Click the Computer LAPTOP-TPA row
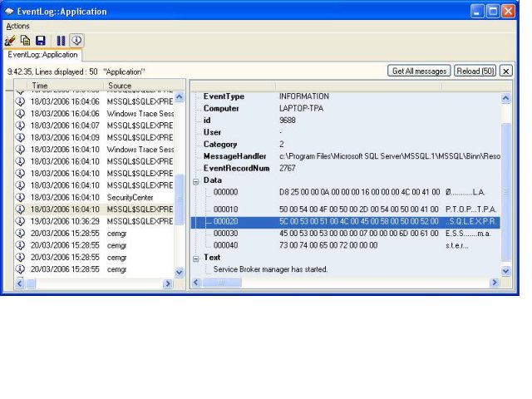Image resolution: width=532 pixels, height=399 pixels. [346, 108]
